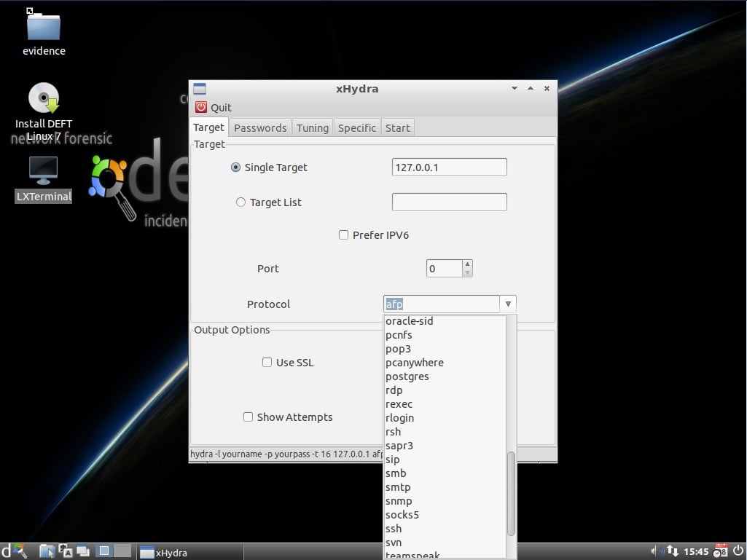Screen dimensions: 747x560
Task: Choose postgres from the protocol list
Action: pyautogui.click(x=445, y=376)
